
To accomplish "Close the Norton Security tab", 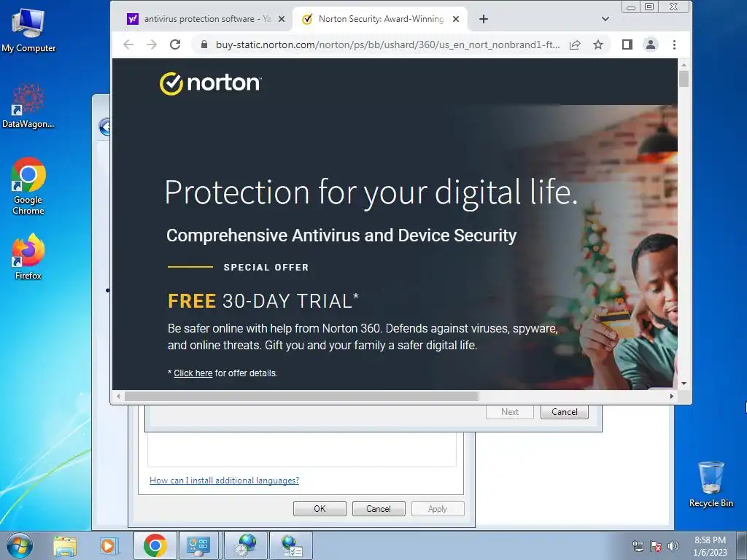I will 456,19.
